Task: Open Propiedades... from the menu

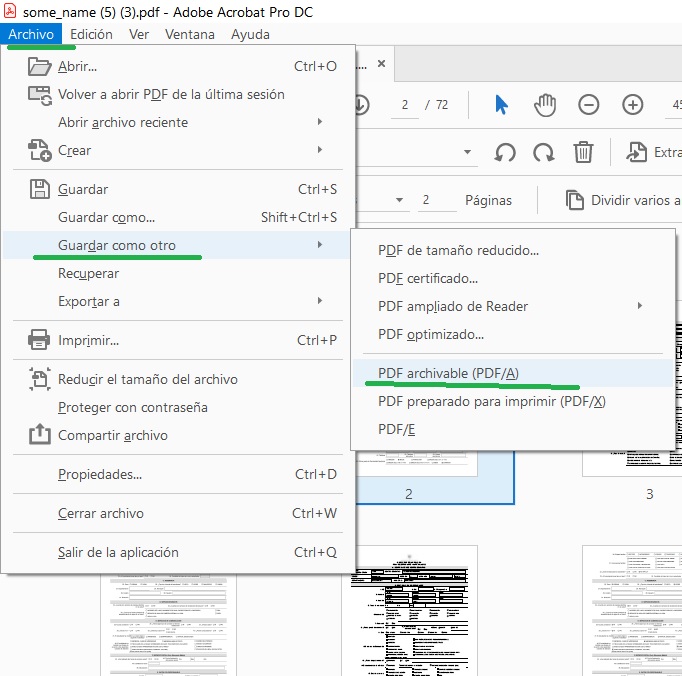Action: coord(178,474)
